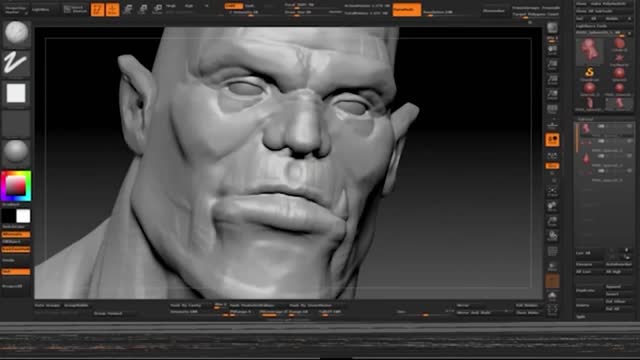This screenshot has height=360, width=640.
Task: Click the Duplicate subtool button
Action: pos(589,290)
